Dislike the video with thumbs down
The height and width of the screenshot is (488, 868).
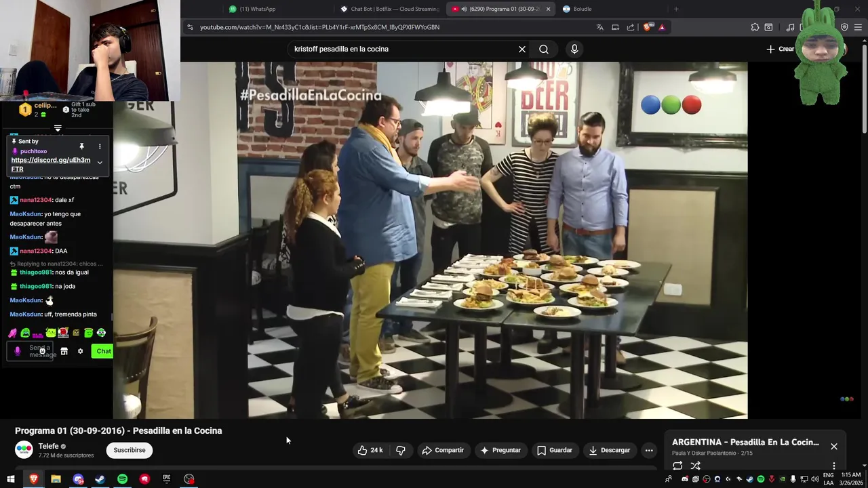click(x=401, y=450)
